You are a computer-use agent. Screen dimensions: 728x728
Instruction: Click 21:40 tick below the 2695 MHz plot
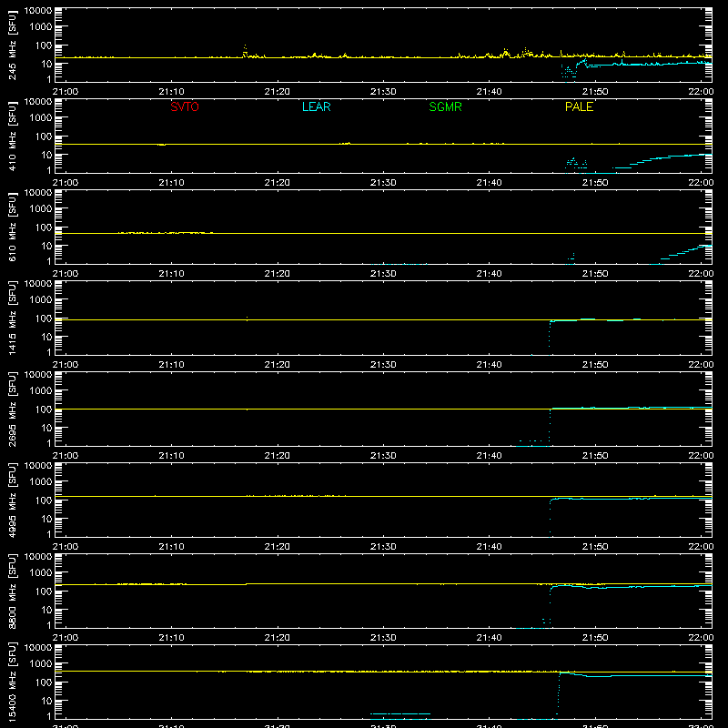coord(489,456)
